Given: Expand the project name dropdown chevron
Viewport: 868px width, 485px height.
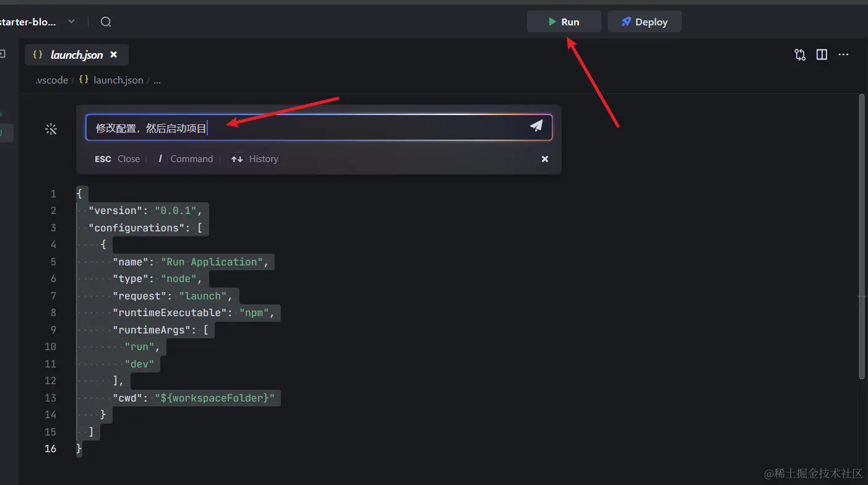Looking at the screenshot, I should coord(71,22).
